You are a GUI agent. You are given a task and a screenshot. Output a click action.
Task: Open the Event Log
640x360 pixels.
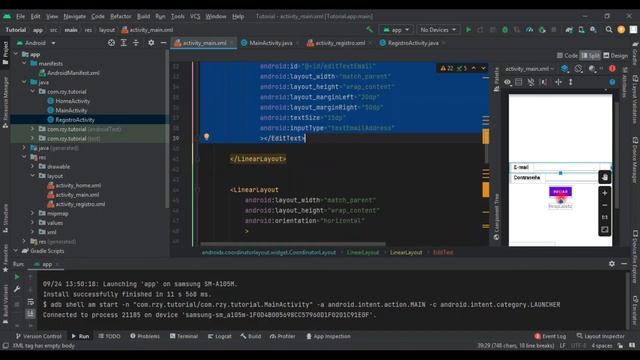(x=550, y=336)
